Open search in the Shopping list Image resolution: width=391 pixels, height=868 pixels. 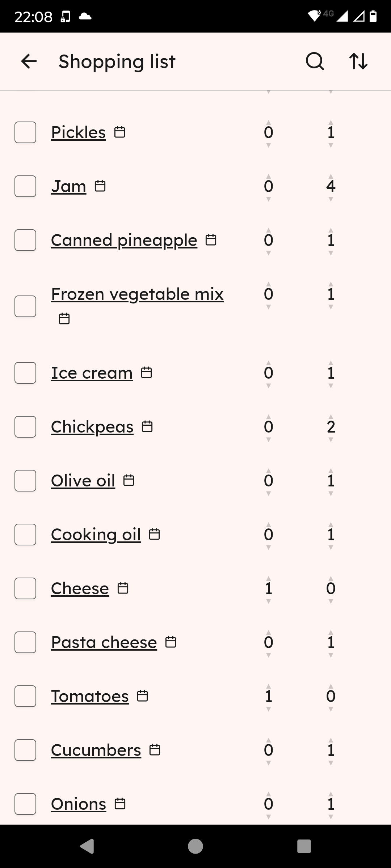pos(315,61)
